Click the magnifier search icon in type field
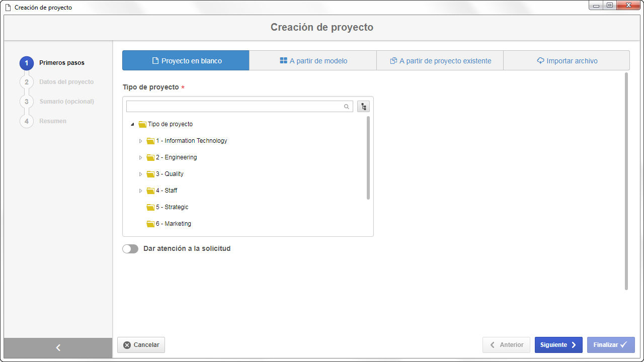Image resolution: width=644 pixels, height=362 pixels. (347, 107)
